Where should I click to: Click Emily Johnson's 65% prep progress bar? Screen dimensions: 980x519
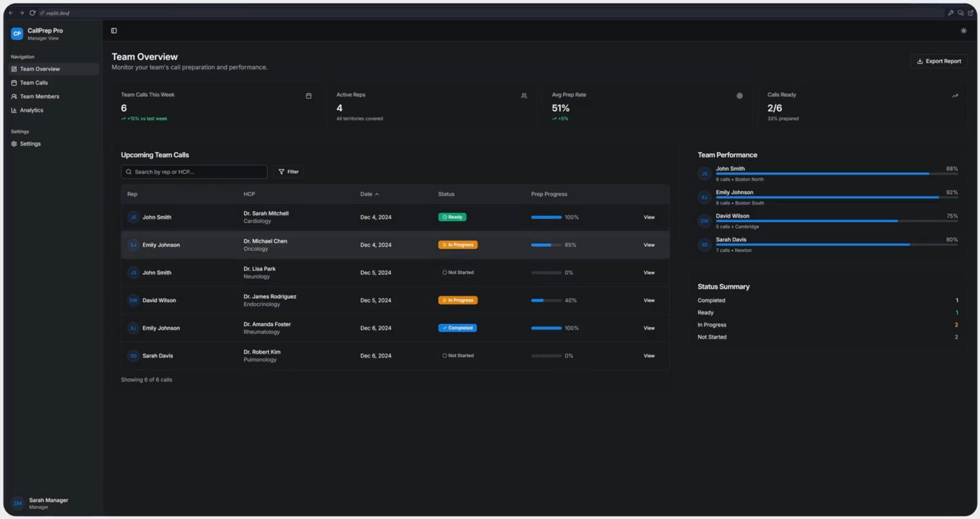click(x=546, y=245)
